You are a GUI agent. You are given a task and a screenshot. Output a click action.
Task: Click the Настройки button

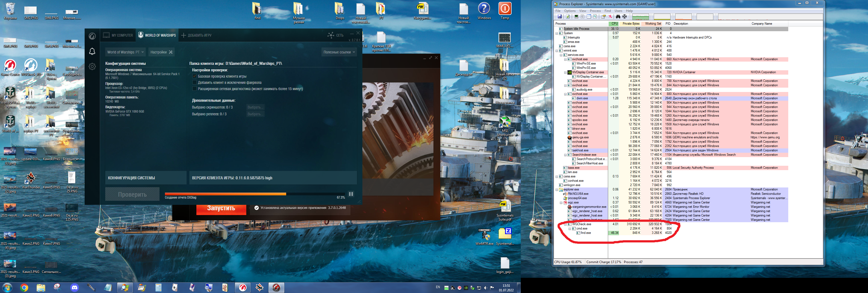[x=161, y=52]
